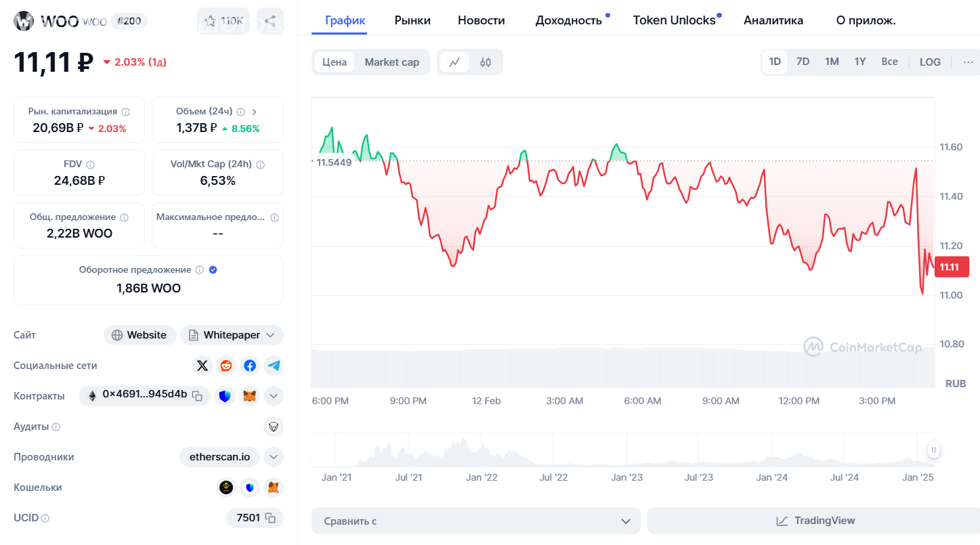This screenshot has height=545, width=980.
Task: Add token to MetaMask from Контракты row
Action: pos(250,396)
